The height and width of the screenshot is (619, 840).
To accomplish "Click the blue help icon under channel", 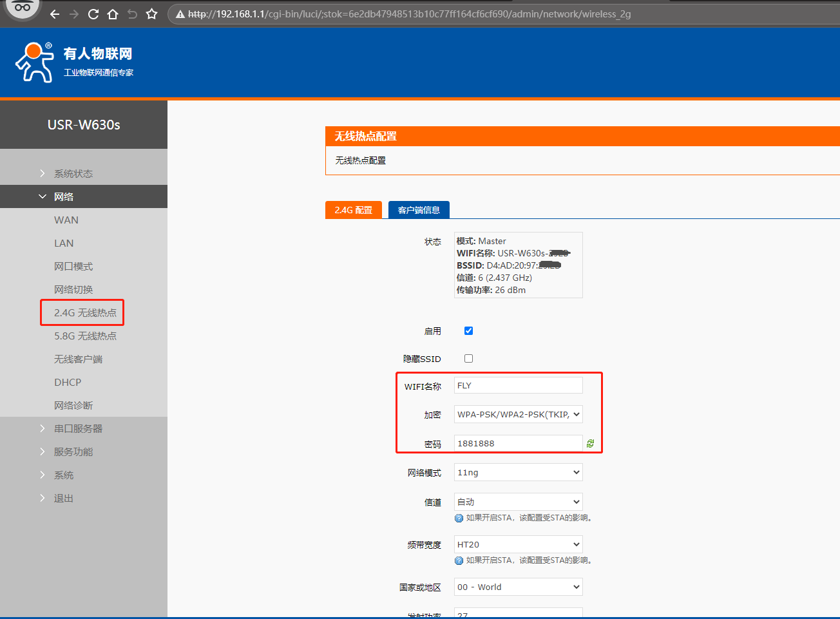I will (459, 518).
